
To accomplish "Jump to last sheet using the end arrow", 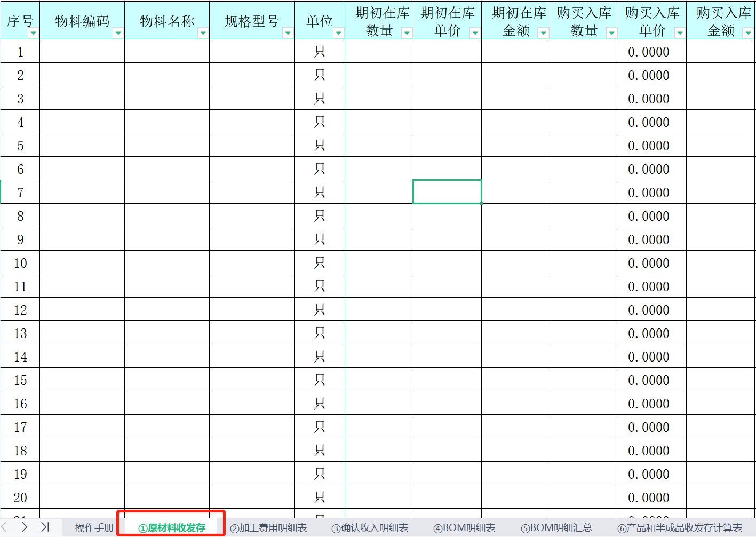I will (x=45, y=527).
